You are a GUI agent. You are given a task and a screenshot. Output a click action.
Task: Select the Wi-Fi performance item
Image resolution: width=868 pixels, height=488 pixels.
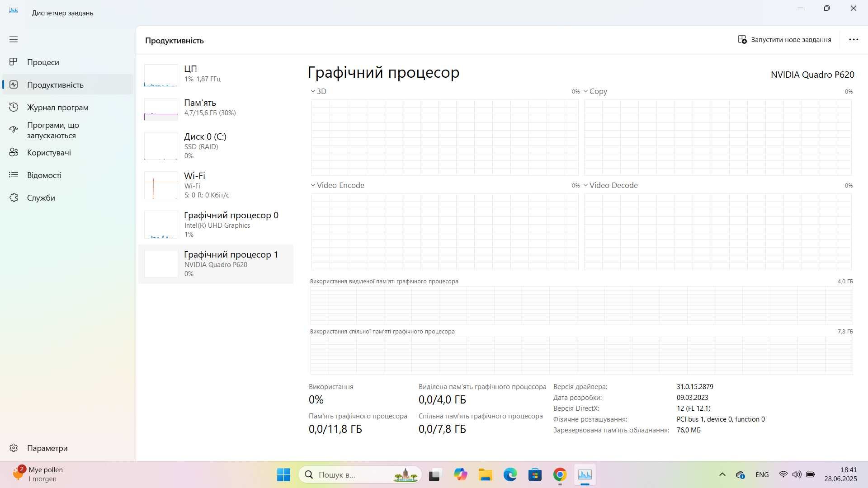pyautogui.click(x=216, y=185)
